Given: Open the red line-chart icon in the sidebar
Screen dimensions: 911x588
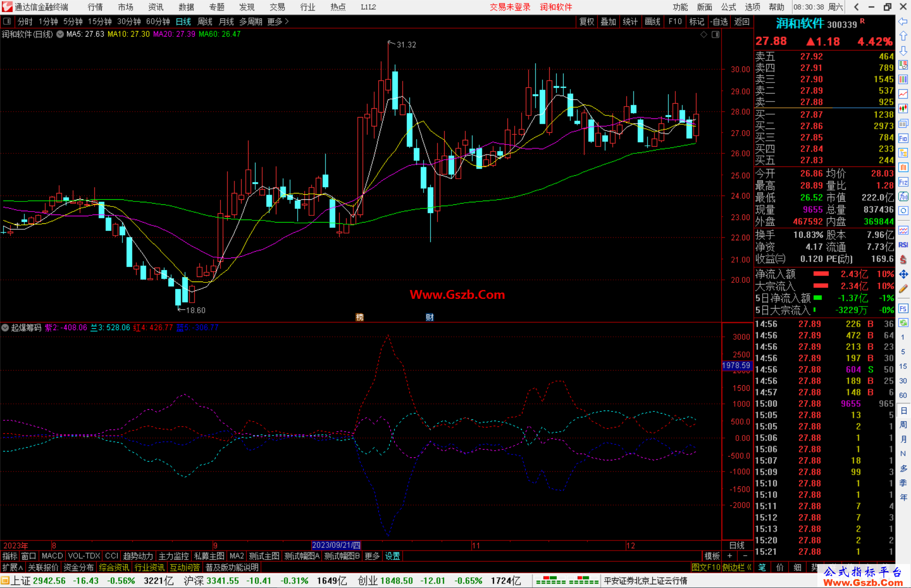Looking at the screenshot, I should click(903, 94).
